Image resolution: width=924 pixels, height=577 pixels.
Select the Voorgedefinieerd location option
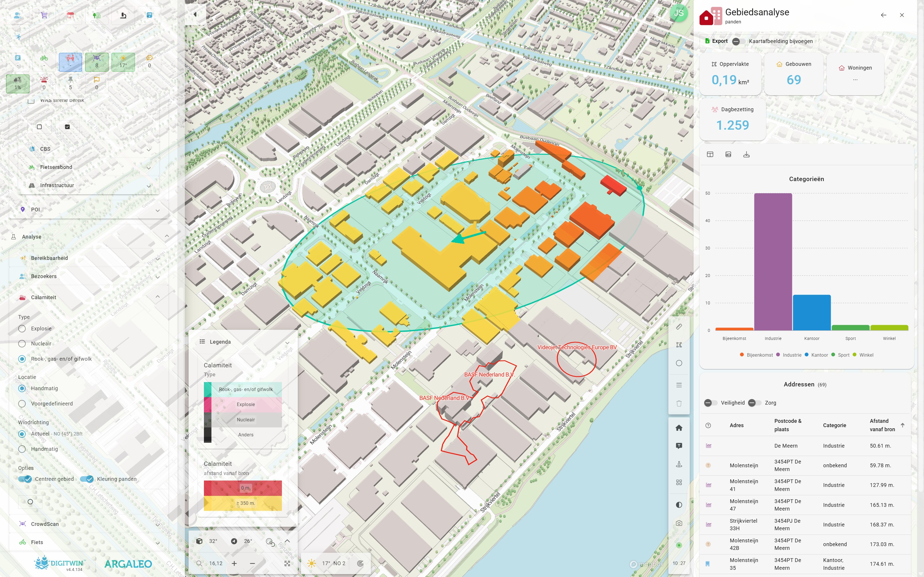pos(22,403)
